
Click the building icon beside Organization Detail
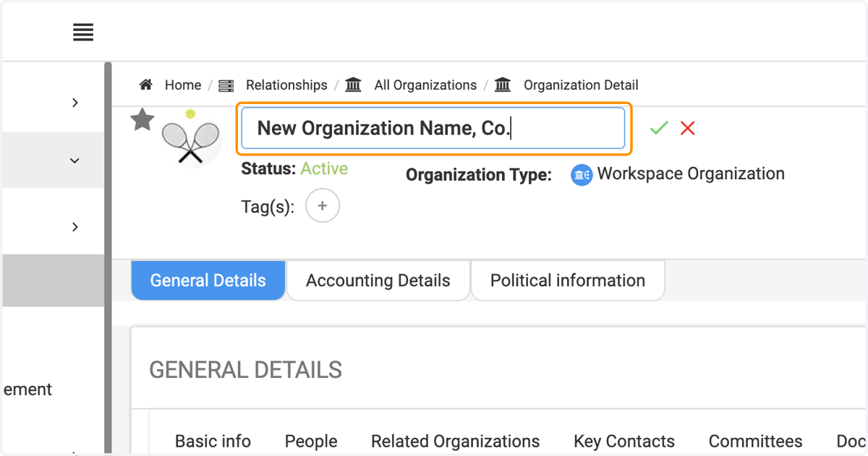coord(503,85)
